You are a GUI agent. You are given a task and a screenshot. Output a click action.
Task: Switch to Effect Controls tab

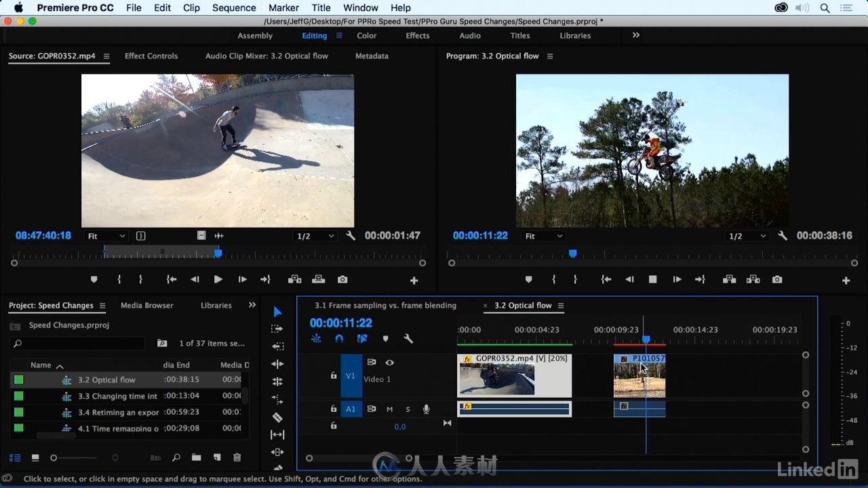point(151,56)
